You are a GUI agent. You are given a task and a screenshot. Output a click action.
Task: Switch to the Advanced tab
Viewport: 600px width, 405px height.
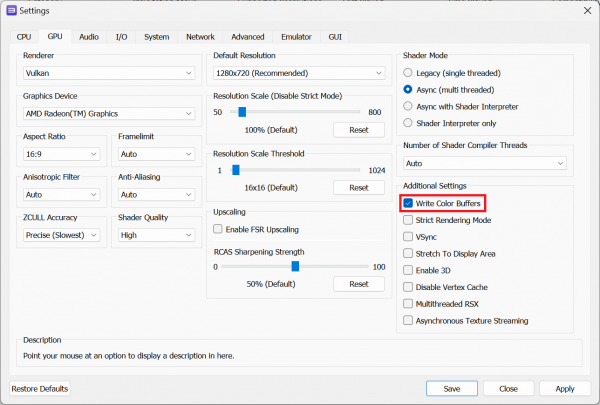click(x=247, y=37)
